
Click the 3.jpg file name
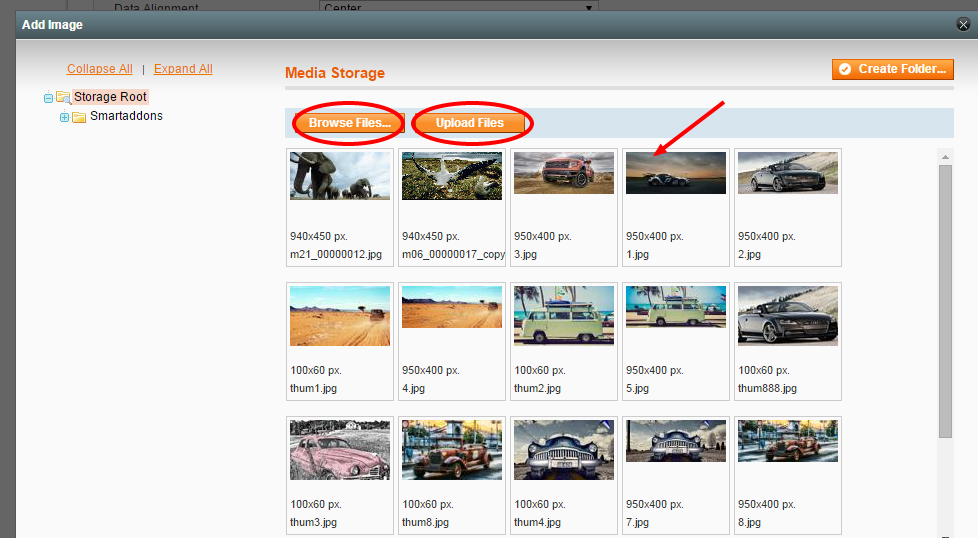(x=525, y=254)
